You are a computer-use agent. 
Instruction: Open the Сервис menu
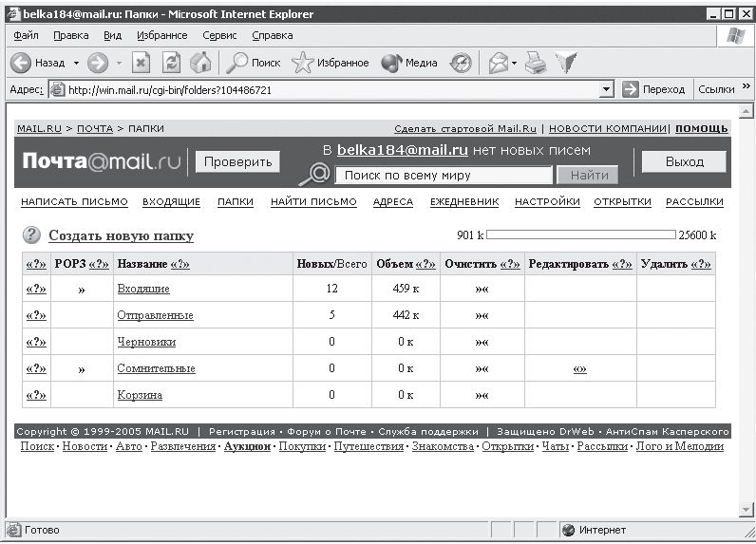click(219, 35)
